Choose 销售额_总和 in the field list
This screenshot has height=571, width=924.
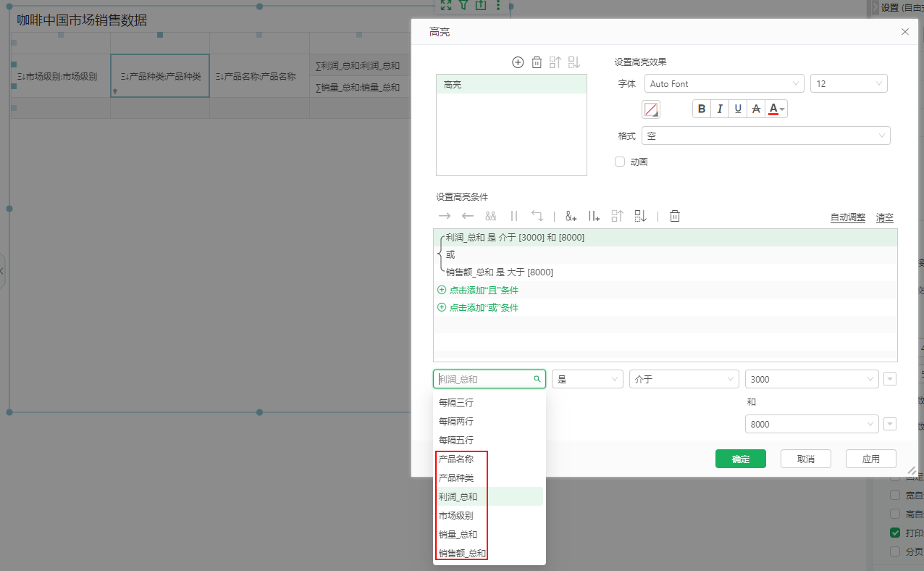(489, 553)
